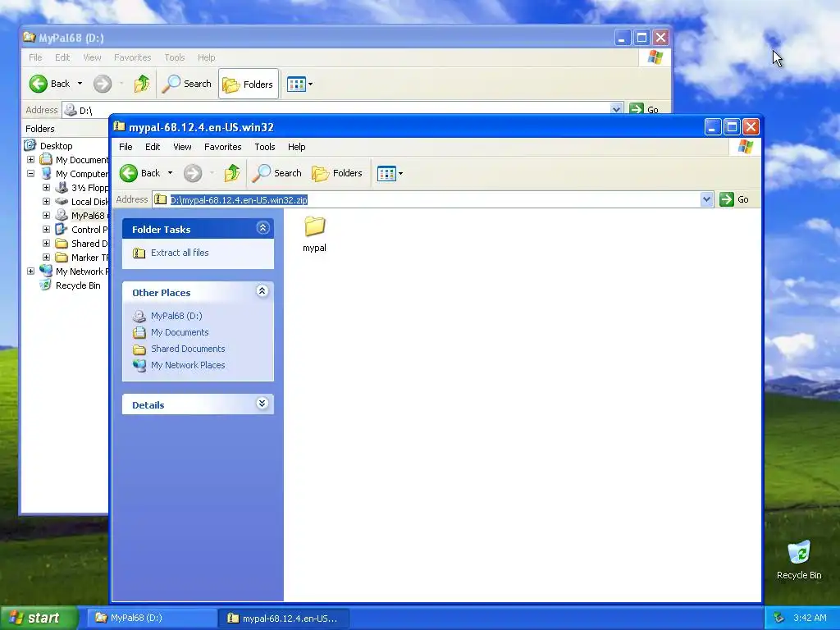The width and height of the screenshot is (840, 630).
Task: Open Tools menu in zip window
Action: click(265, 147)
